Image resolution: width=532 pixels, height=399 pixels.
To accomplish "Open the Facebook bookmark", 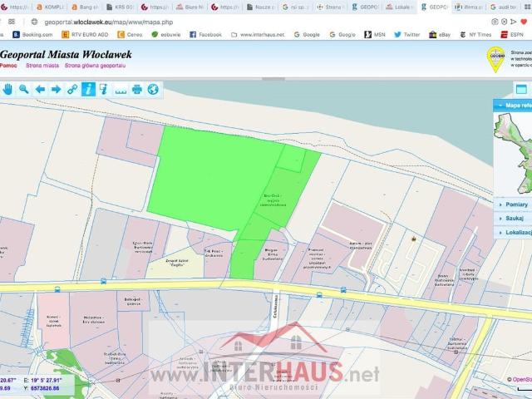I will [205, 34].
